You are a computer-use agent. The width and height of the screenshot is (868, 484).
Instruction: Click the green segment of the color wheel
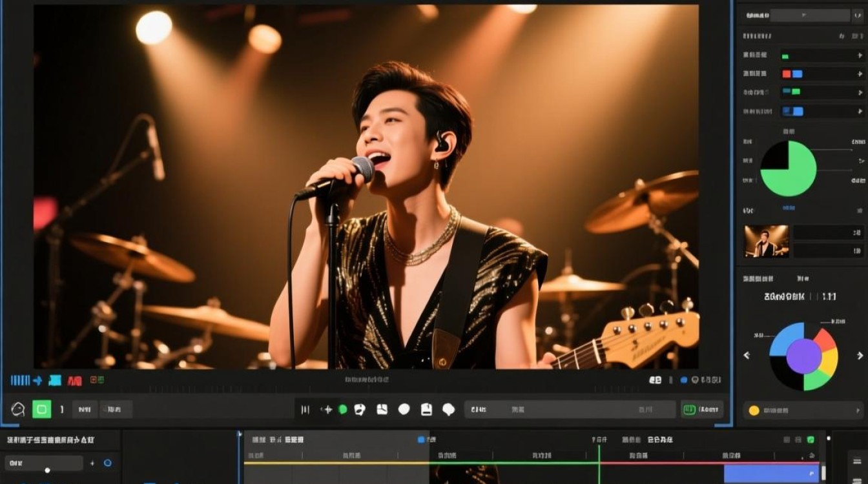click(816, 380)
